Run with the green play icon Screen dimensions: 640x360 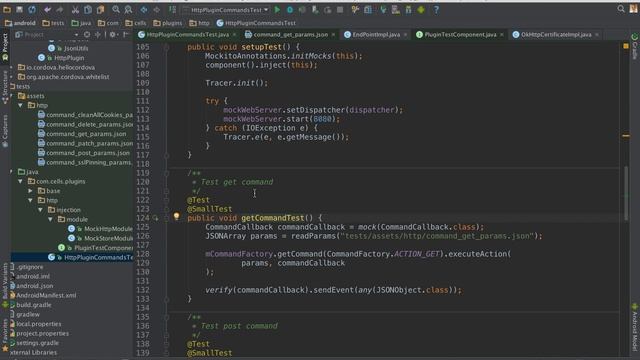[277, 9]
